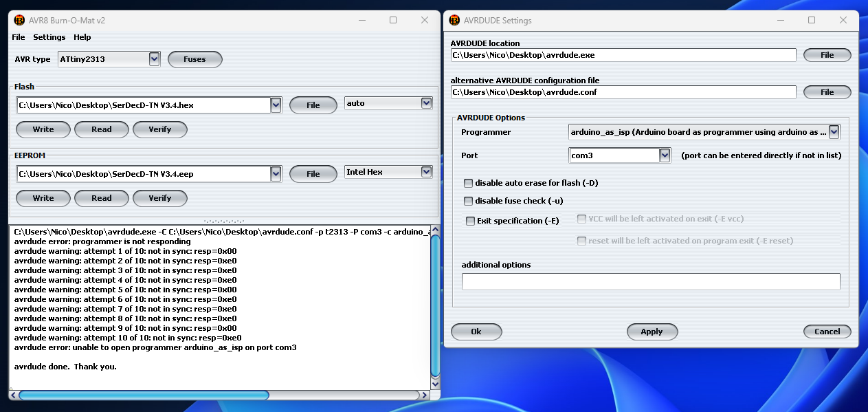The width and height of the screenshot is (868, 412).
Task: Click Apply in AVRDUDE Settings
Action: (652, 332)
